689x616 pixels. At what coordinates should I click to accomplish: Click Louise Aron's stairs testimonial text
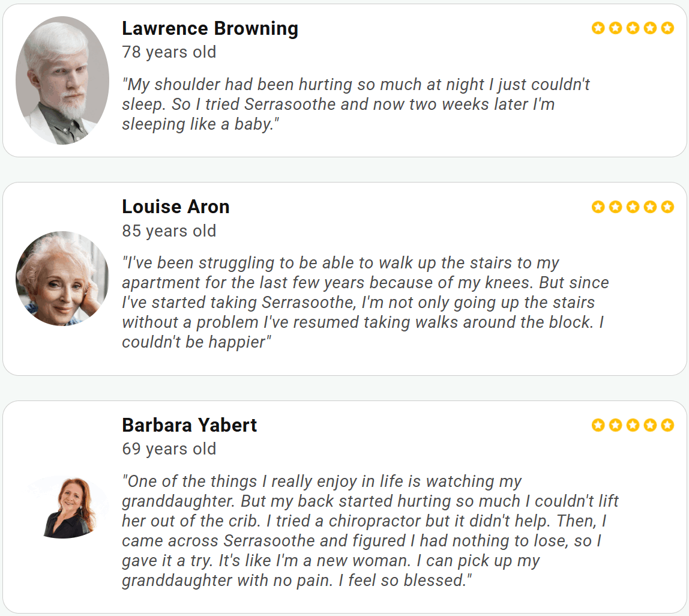pos(365,302)
